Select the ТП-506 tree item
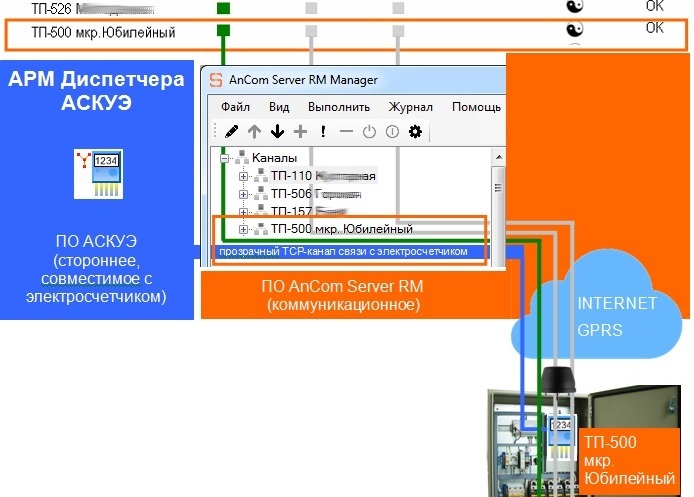 [x=316, y=194]
